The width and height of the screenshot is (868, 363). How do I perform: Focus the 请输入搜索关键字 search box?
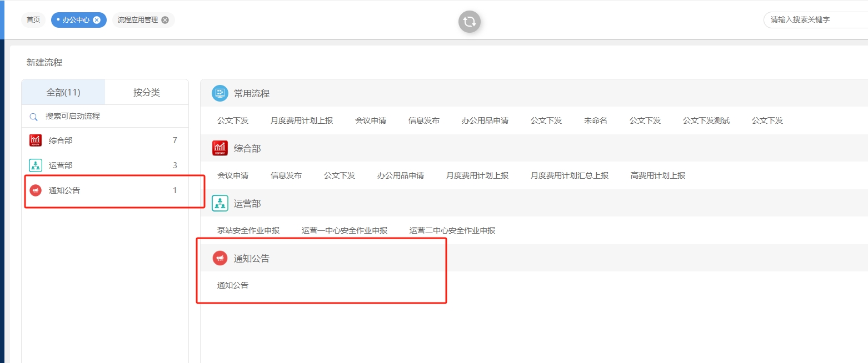[x=816, y=20]
